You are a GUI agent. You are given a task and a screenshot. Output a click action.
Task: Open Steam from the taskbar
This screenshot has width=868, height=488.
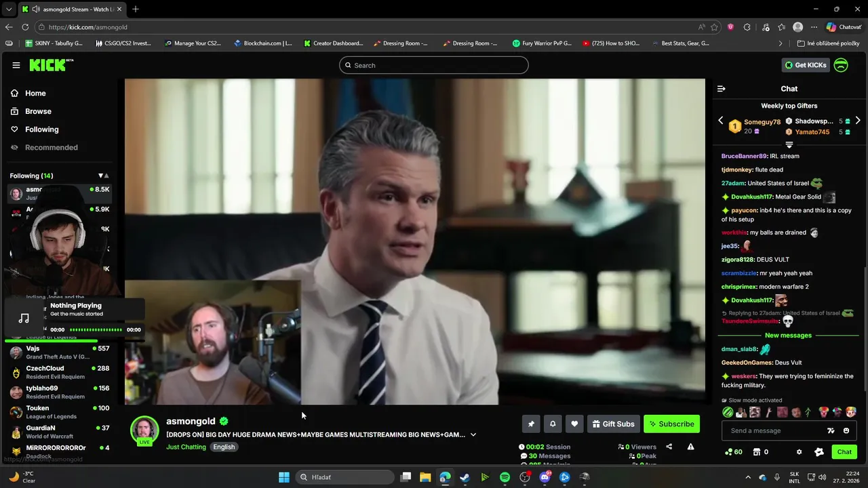point(465,477)
